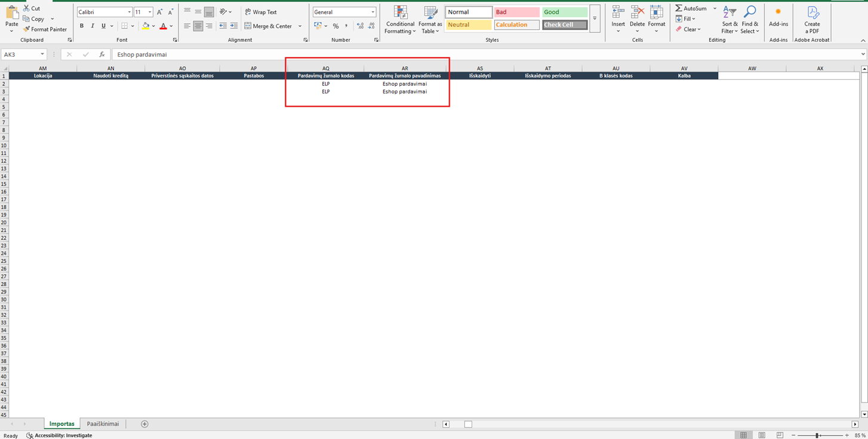Apply Comma Style
Viewport: 868px width, 439px height.
click(346, 26)
